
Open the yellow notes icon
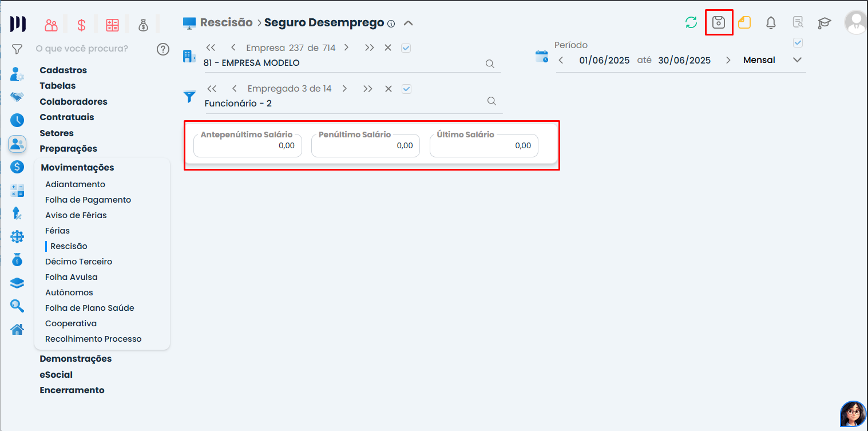tap(744, 23)
